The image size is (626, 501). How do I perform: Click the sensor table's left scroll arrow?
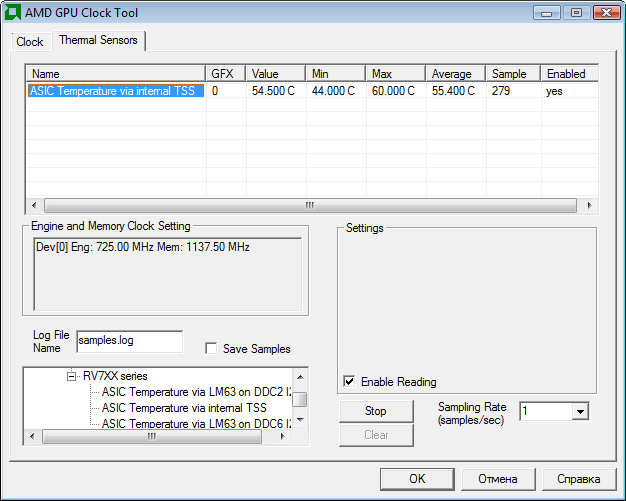(x=34, y=205)
